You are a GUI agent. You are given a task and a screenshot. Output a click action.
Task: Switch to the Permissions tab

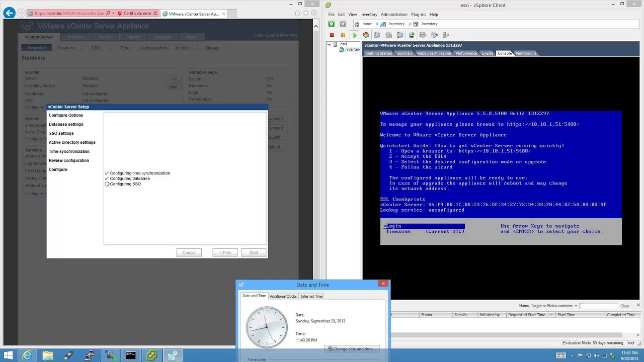[526, 53]
